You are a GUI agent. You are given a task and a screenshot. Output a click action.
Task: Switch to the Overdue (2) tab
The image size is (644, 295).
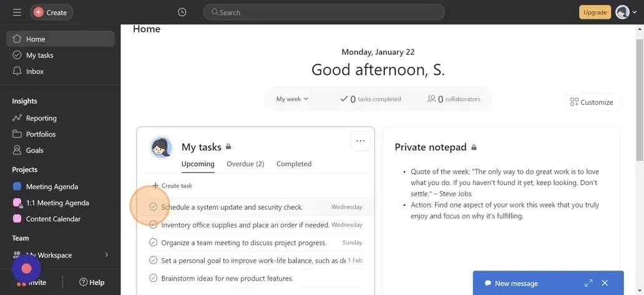(245, 164)
